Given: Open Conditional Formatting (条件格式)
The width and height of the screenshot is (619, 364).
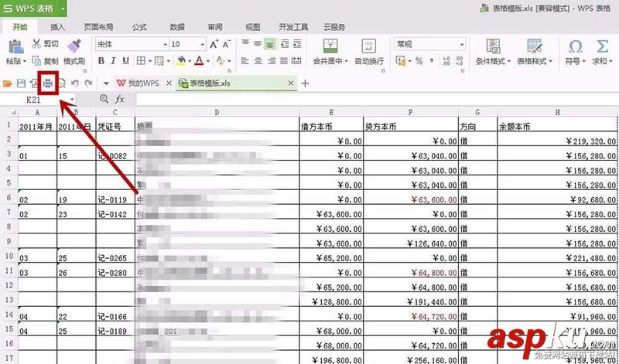Looking at the screenshot, I should 493,51.
